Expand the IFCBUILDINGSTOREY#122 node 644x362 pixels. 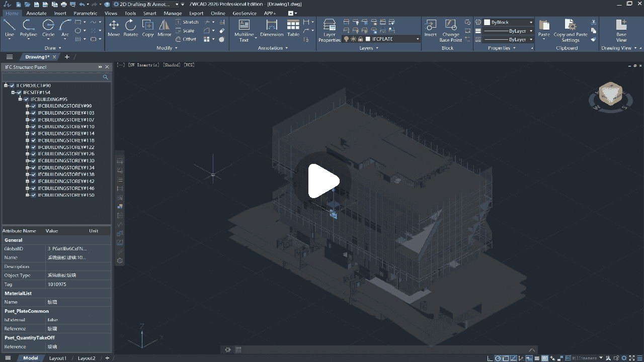(28, 147)
